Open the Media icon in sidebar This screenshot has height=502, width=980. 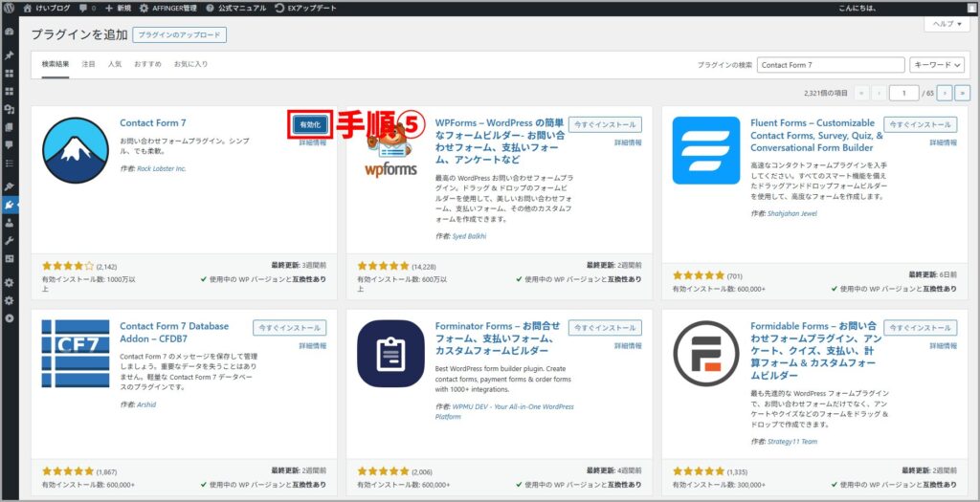coord(10,109)
